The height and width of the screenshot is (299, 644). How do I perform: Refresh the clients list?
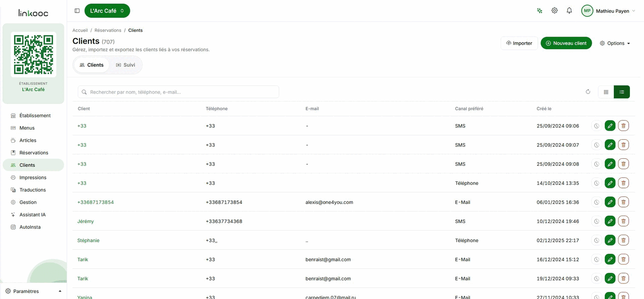pos(588,92)
